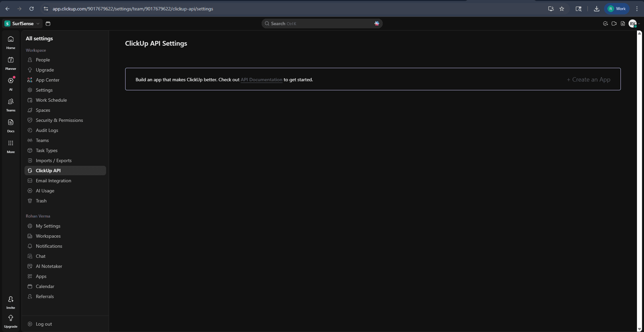Image resolution: width=644 pixels, height=332 pixels.
Task: Expand the SurfSense workspace switcher
Action: click(x=38, y=23)
